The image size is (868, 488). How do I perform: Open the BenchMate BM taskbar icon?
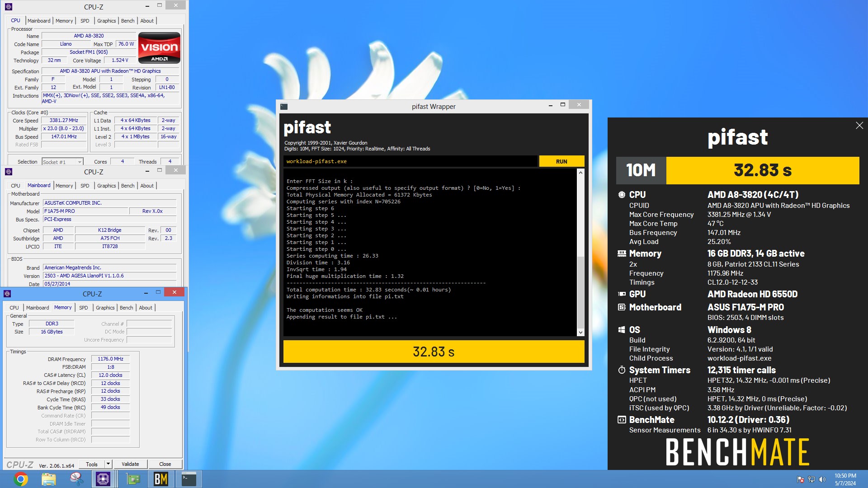(161, 479)
